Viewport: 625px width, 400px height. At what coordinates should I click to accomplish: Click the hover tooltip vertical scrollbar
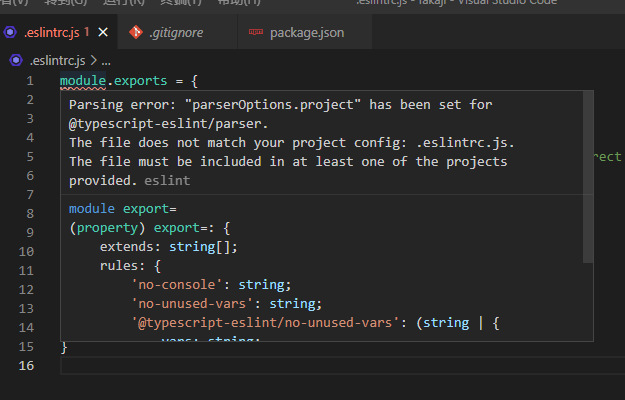(x=588, y=177)
